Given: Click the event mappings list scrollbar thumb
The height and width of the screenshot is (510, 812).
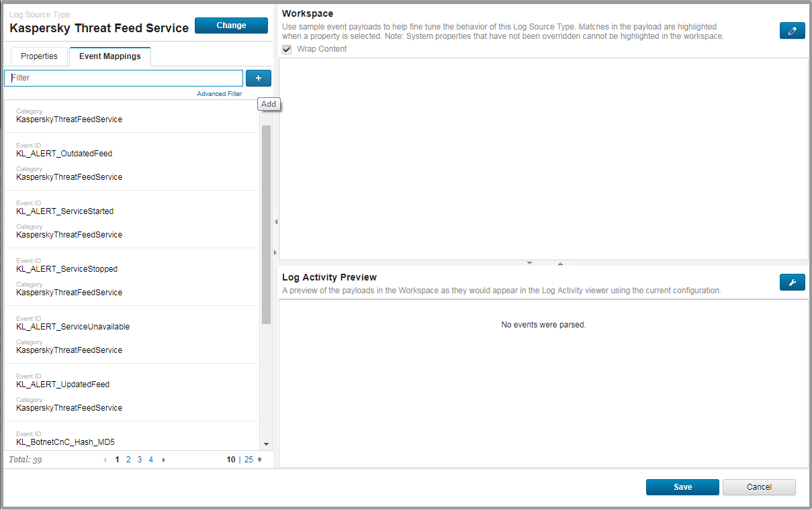Looking at the screenshot, I should pos(266,225).
